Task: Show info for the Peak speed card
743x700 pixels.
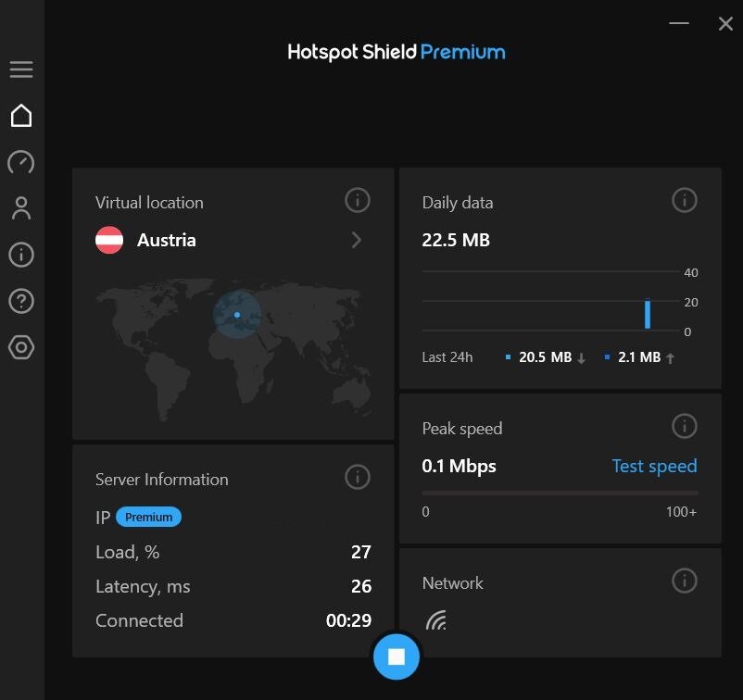Action: tap(685, 426)
